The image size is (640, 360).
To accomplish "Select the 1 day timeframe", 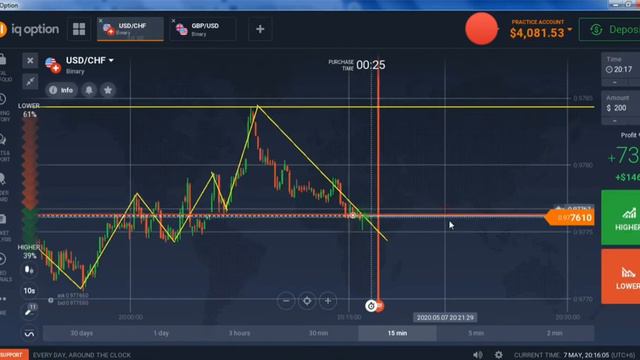I will click(161, 333).
